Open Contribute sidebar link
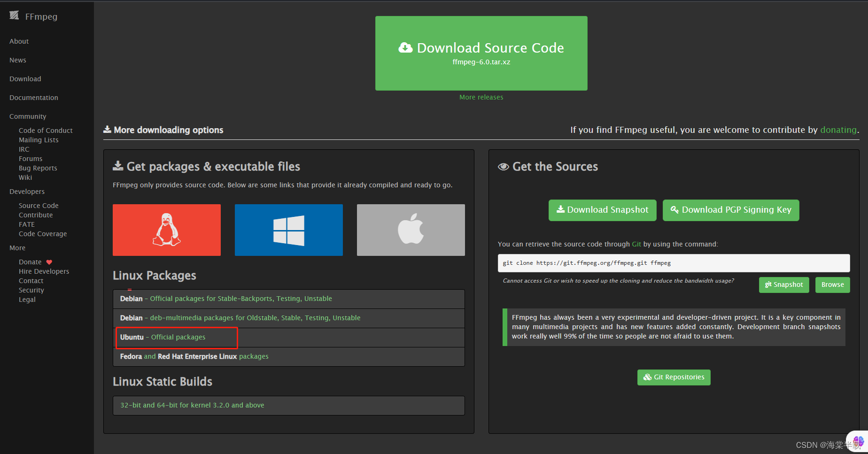The width and height of the screenshot is (868, 454). [36, 215]
